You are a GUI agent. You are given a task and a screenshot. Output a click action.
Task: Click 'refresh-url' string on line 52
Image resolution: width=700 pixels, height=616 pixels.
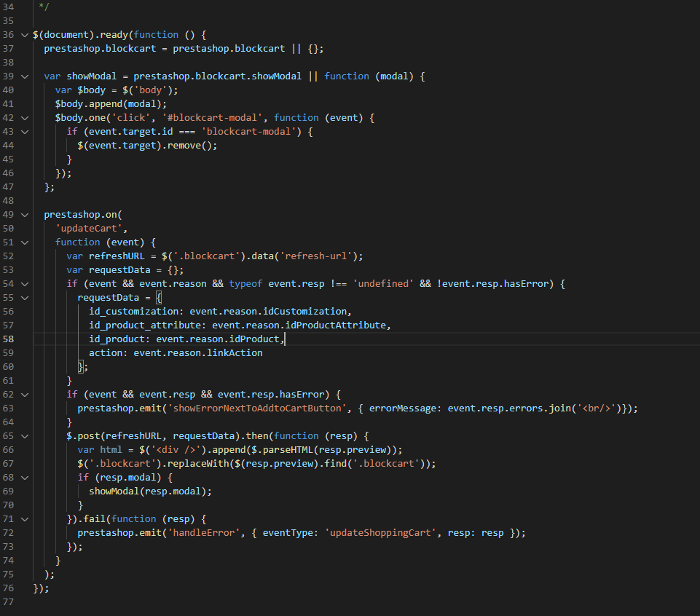click(316, 256)
